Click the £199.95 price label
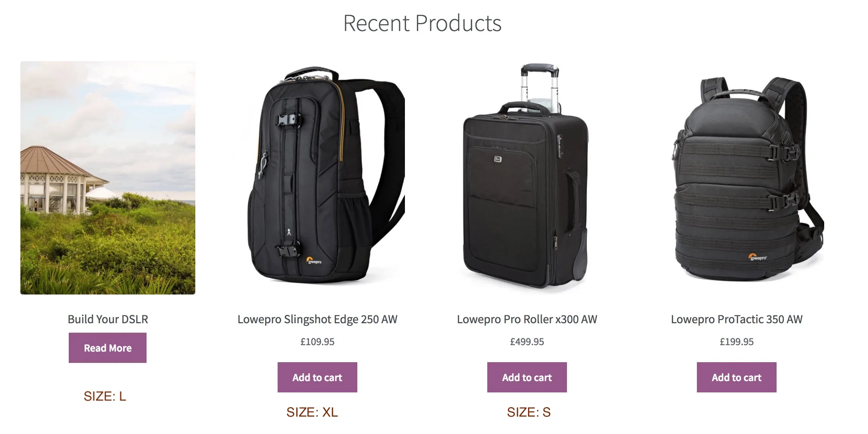This screenshot has height=434, width=868. (737, 342)
